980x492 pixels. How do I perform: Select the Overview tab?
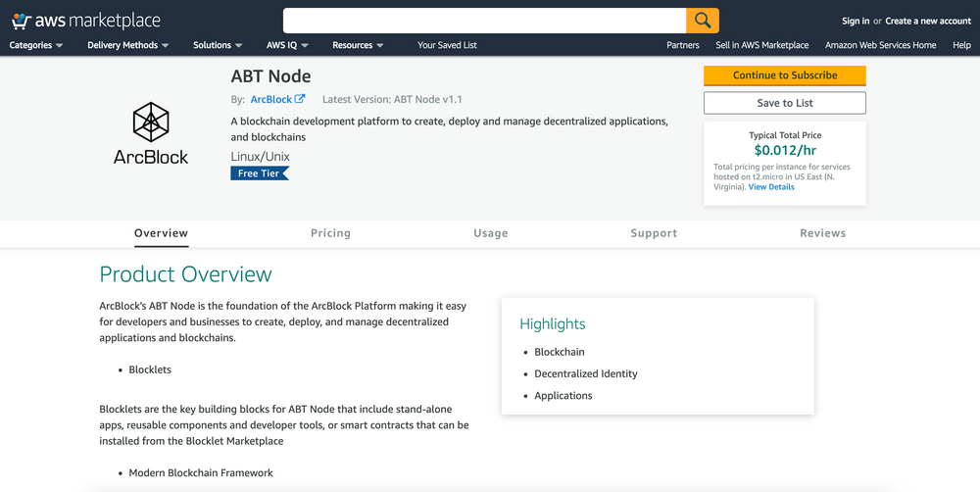pos(162,233)
